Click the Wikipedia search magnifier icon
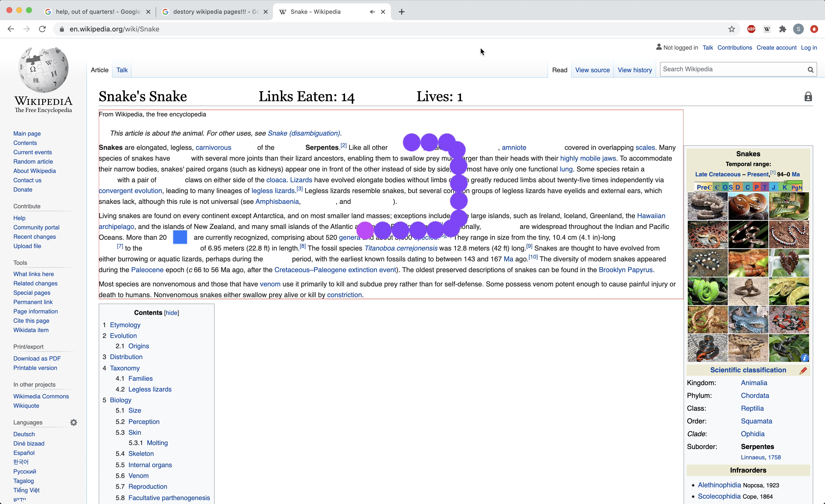 tap(810, 70)
